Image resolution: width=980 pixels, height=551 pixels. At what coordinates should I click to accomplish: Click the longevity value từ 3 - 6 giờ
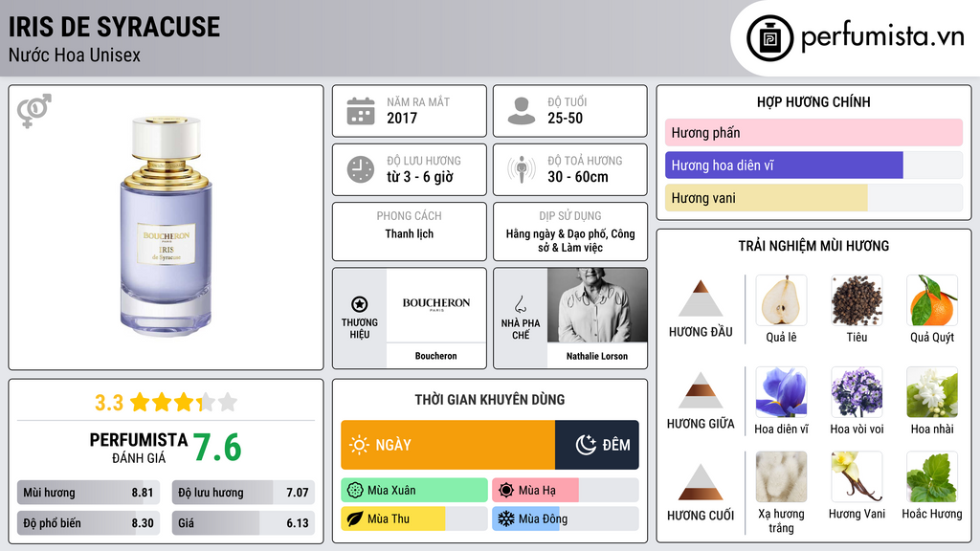[x=420, y=177]
